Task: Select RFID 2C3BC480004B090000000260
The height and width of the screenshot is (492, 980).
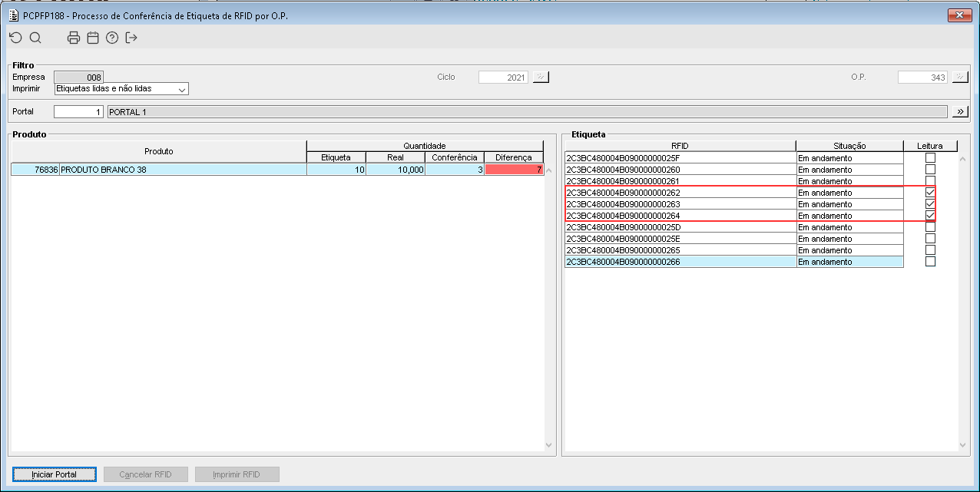Action: tap(680, 170)
